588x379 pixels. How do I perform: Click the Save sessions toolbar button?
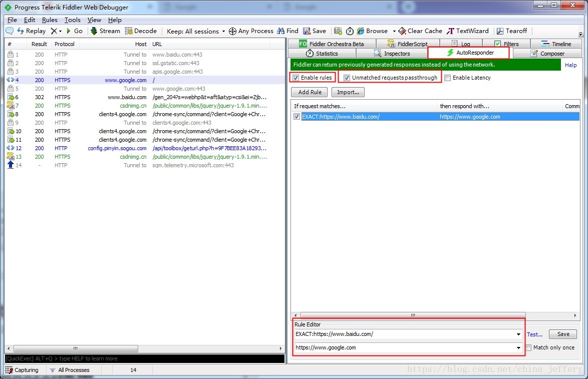(315, 31)
